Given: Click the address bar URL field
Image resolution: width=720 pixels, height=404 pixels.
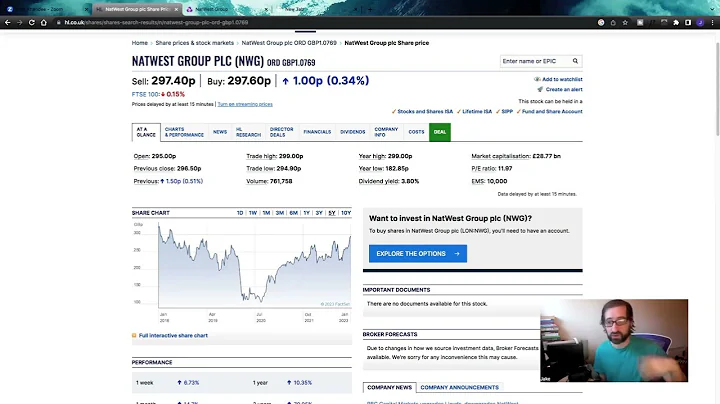Looking at the screenshot, I should (321, 22).
